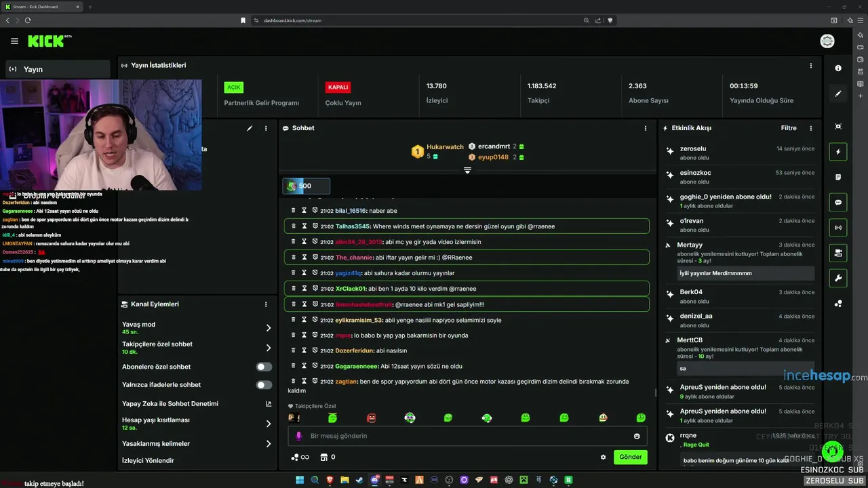Screen dimensions: 868x488
Task: Toggle the wrench channel actions panel icon
Action: pyautogui.click(x=838, y=278)
